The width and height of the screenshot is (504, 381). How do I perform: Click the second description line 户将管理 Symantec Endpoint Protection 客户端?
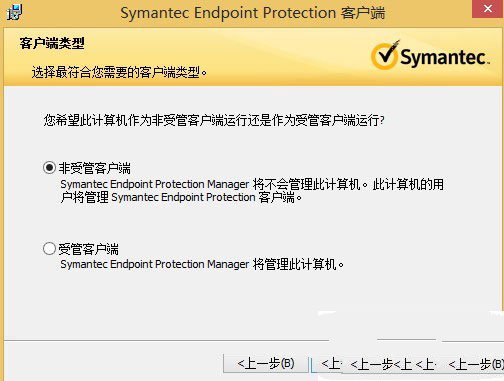pyautogui.click(x=181, y=198)
